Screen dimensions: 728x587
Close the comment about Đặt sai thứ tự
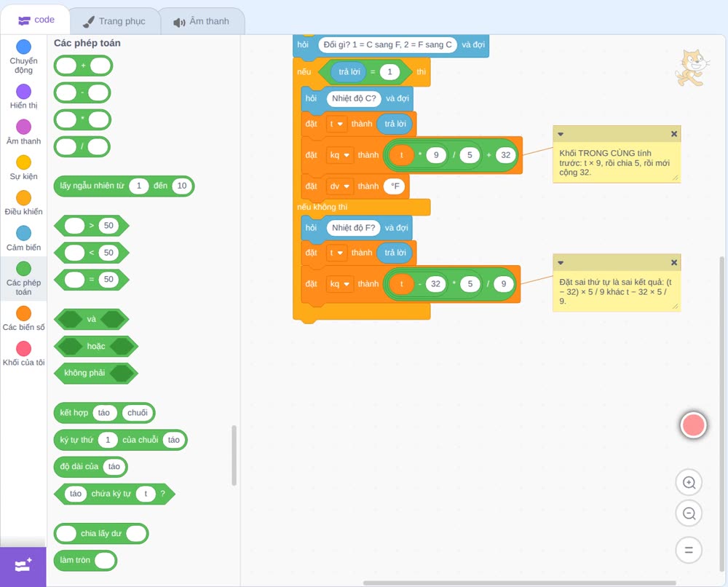point(674,262)
